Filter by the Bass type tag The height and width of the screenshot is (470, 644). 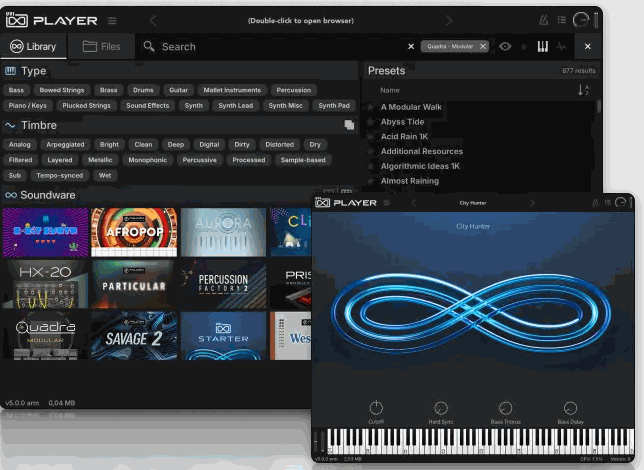click(x=16, y=90)
